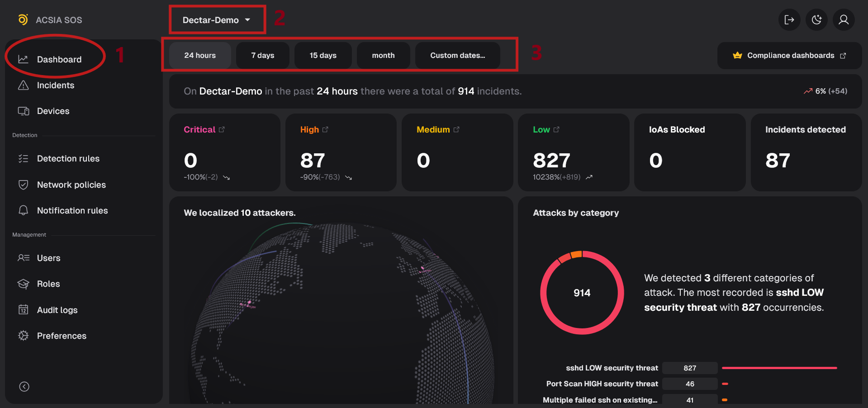Screen dimensions: 868x408
Task: Go to Incidents page
Action: (x=55, y=85)
